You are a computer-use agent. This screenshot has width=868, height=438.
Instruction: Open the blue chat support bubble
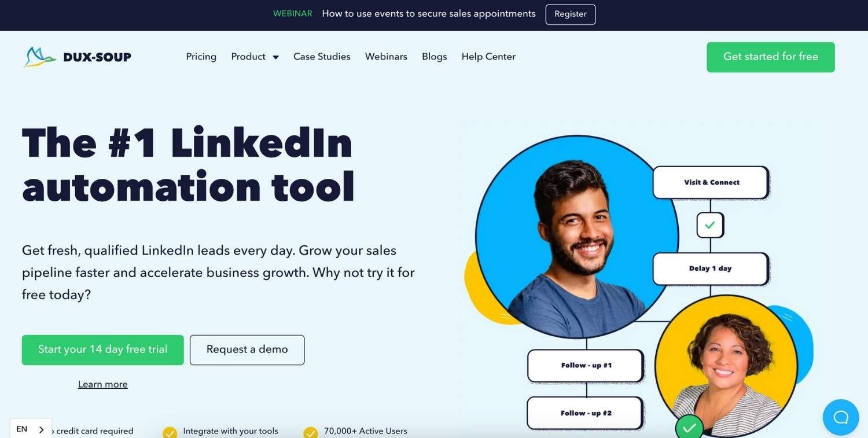841,417
